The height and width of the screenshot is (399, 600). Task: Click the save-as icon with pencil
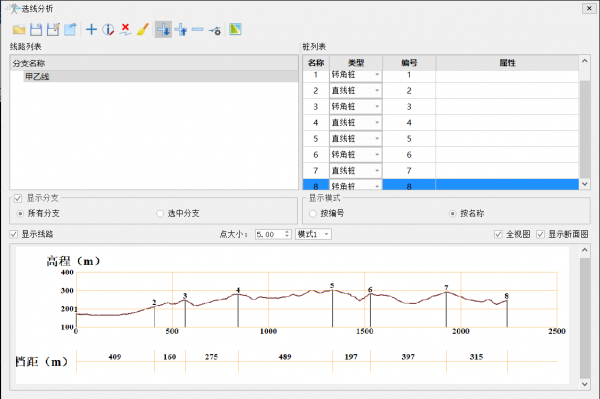[53, 29]
